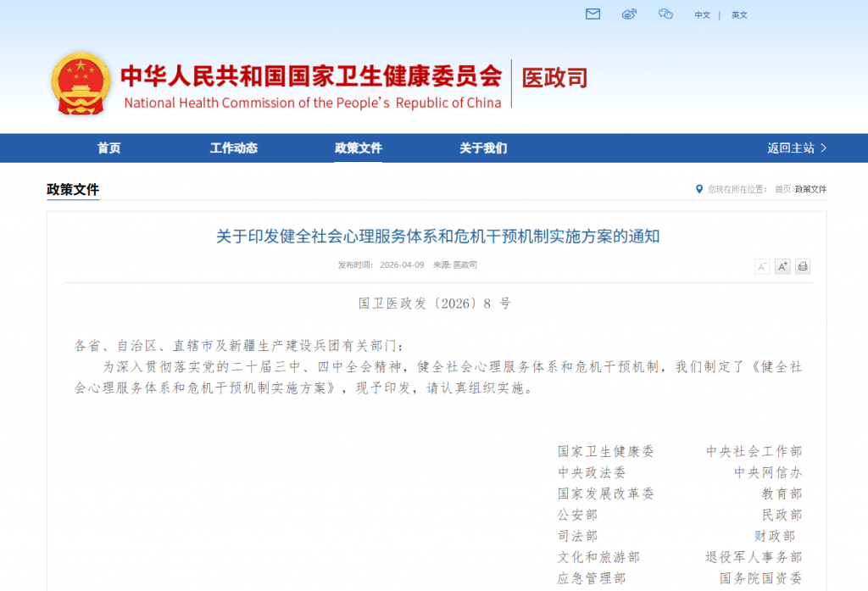
Task: Click the decrease font size icon
Action: point(761,266)
